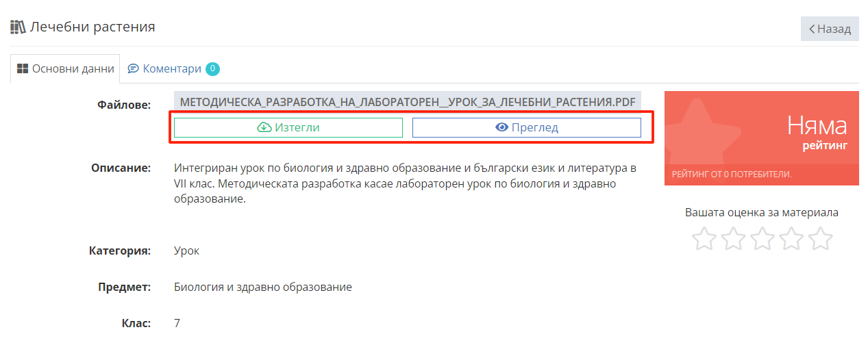
Task: Click the Клас label
Action: 137,323
